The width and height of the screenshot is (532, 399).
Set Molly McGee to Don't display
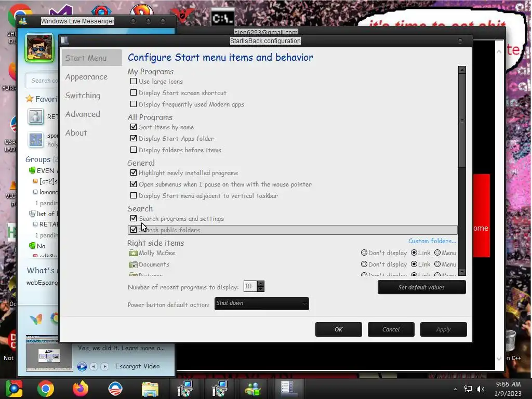364,253
